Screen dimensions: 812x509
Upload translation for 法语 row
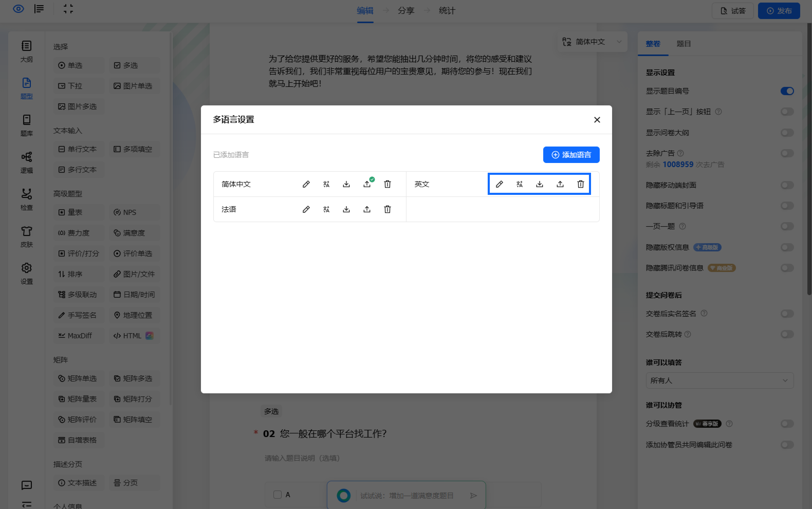pyautogui.click(x=367, y=210)
